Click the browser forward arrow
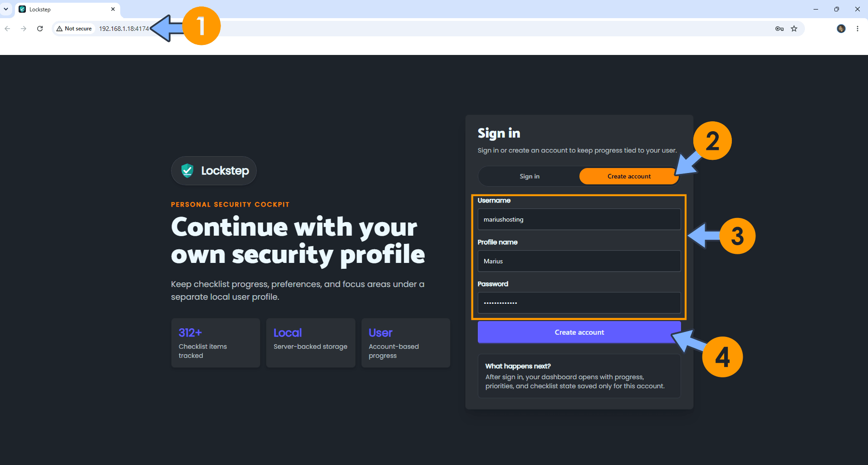The height and width of the screenshot is (465, 868). click(x=24, y=29)
